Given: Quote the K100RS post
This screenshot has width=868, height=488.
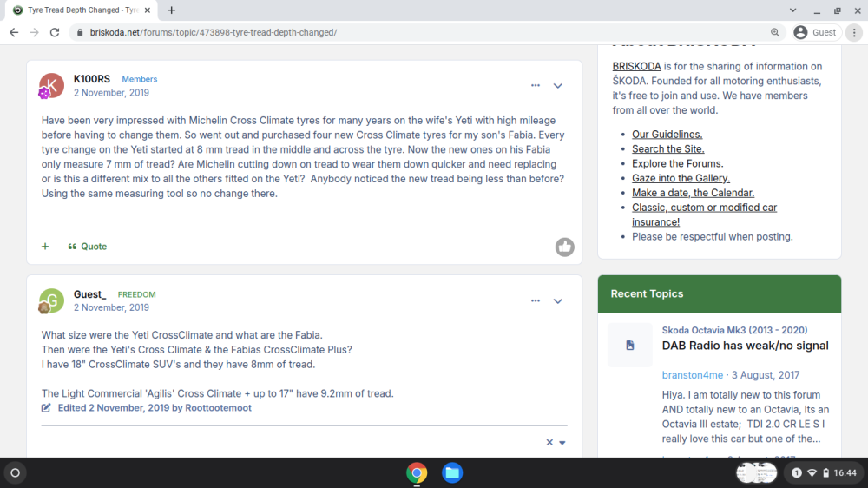Looking at the screenshot, I should [88, 247].
